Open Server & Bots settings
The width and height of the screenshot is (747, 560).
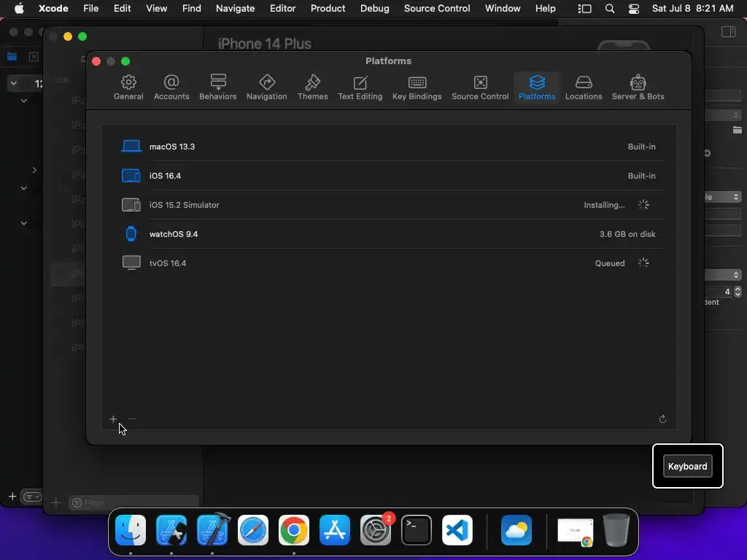638,87
